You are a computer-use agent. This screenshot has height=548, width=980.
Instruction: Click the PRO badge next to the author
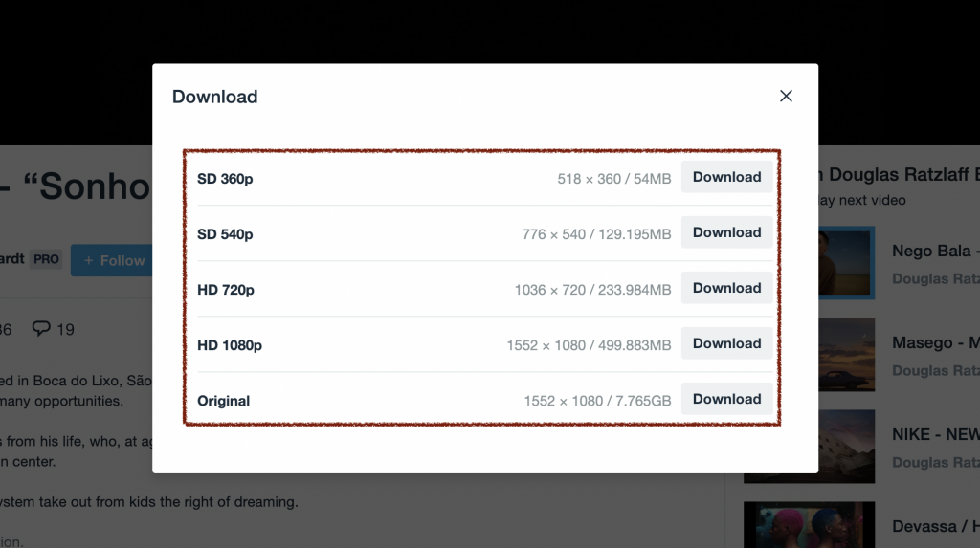pos(46,259)
